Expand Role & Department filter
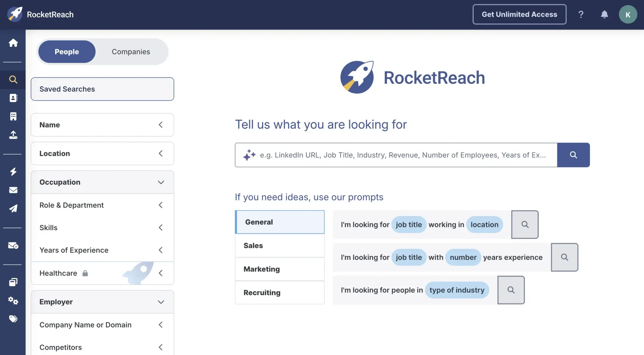 (102, 205)
